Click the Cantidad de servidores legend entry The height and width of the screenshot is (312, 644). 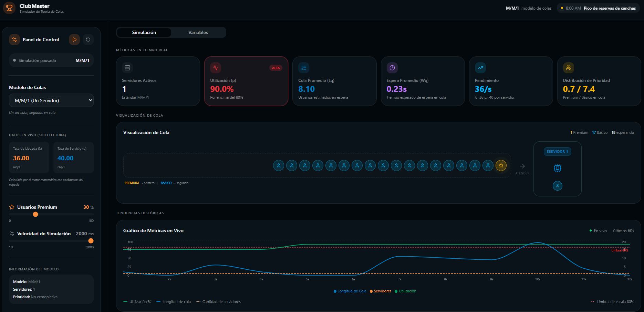point(218,302)
